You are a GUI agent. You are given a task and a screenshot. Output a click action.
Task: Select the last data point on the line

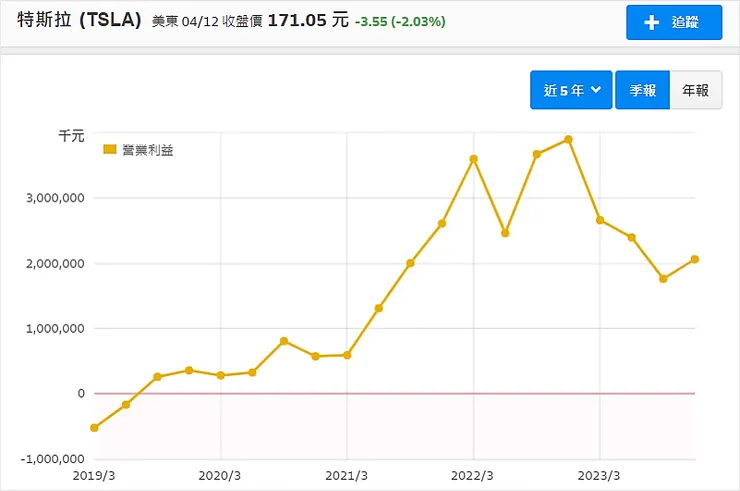tap(695, 259)
